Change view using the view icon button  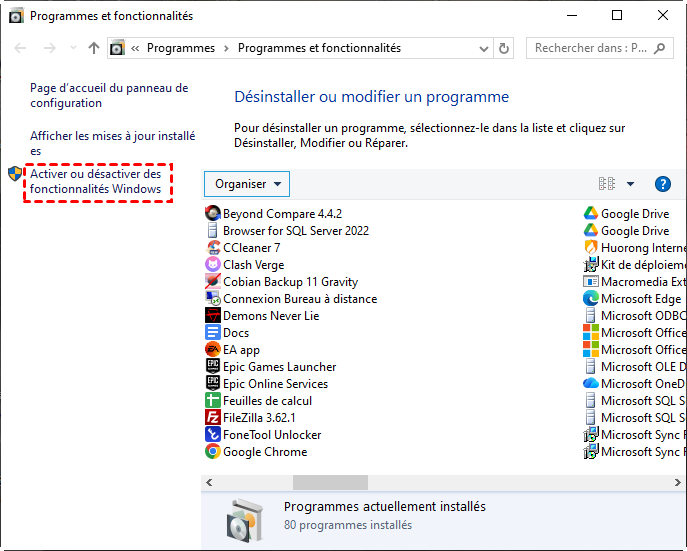coord(607,184)
